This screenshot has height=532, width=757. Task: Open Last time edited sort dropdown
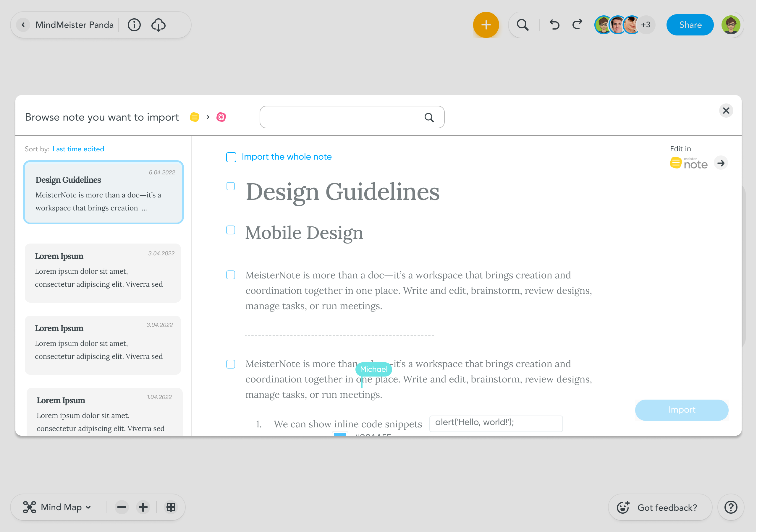[x=78, y=149]
